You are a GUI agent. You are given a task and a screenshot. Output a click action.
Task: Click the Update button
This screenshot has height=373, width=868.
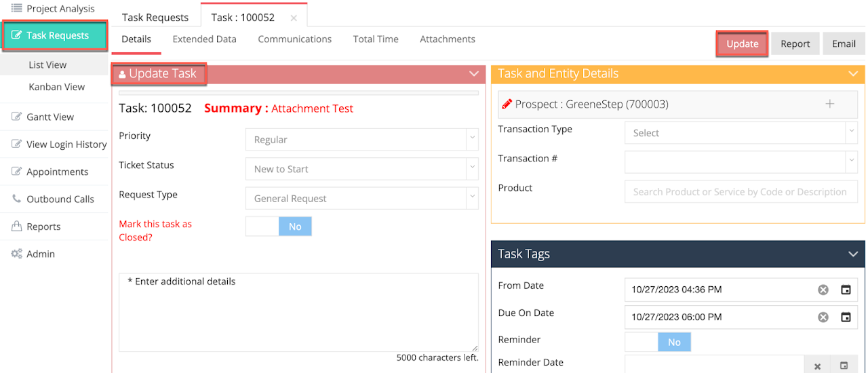742,43
